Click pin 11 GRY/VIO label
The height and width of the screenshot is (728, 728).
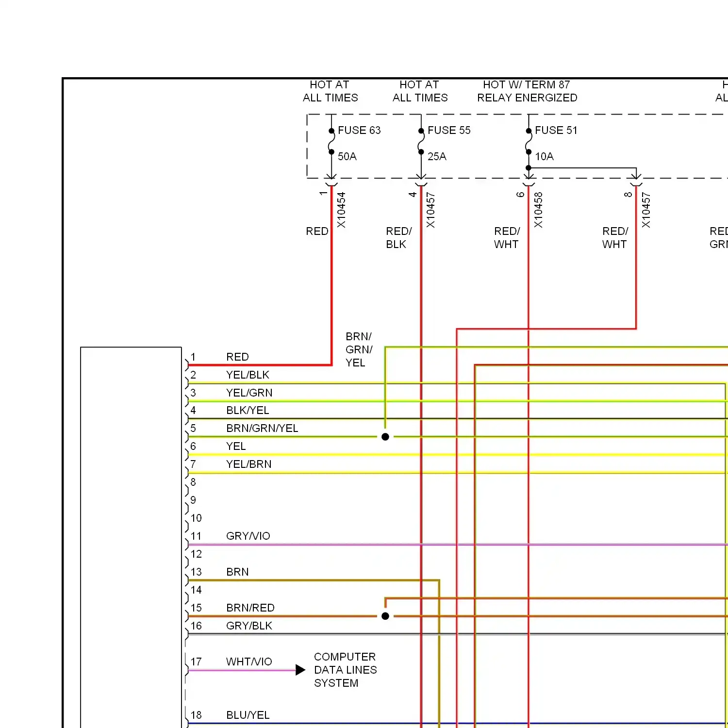(x=248, y=536)
